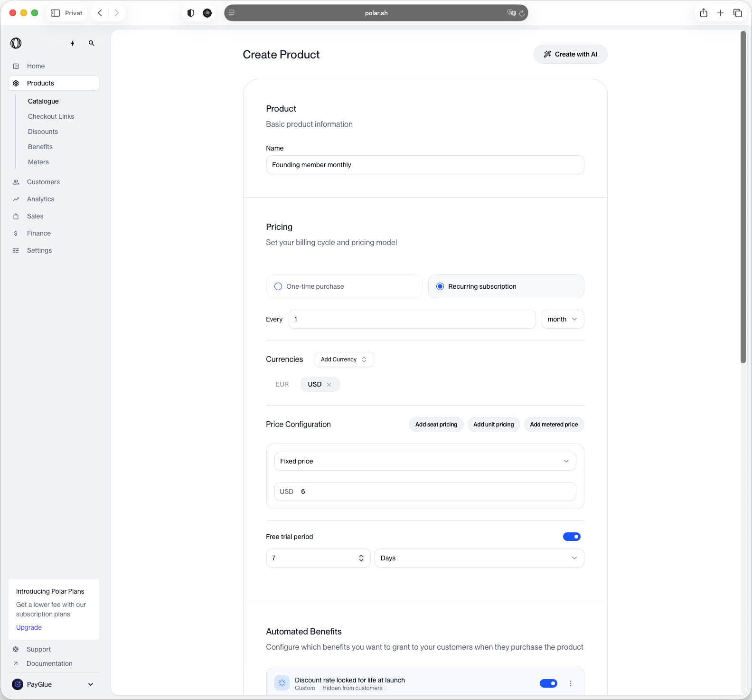The height and width of the screenshot is (700, 752).
Task: Click Add metered price button
Action: pos(554,425)
